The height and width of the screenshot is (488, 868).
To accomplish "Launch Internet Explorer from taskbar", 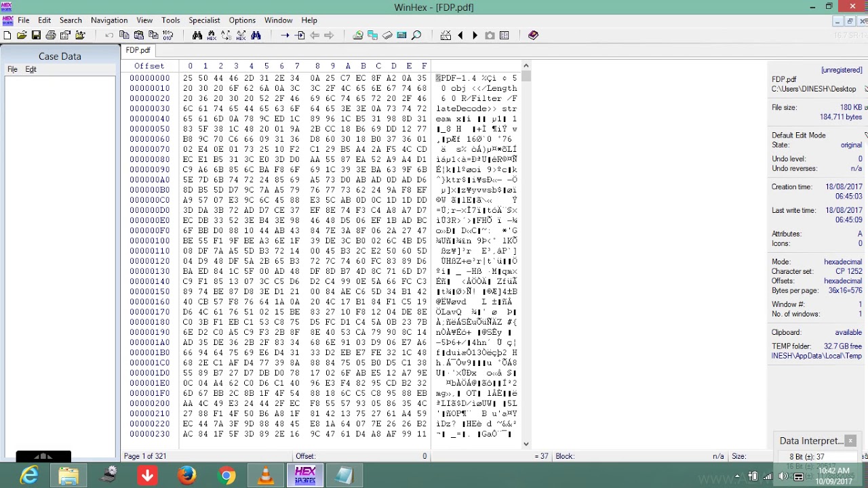I will click(29, 476).
